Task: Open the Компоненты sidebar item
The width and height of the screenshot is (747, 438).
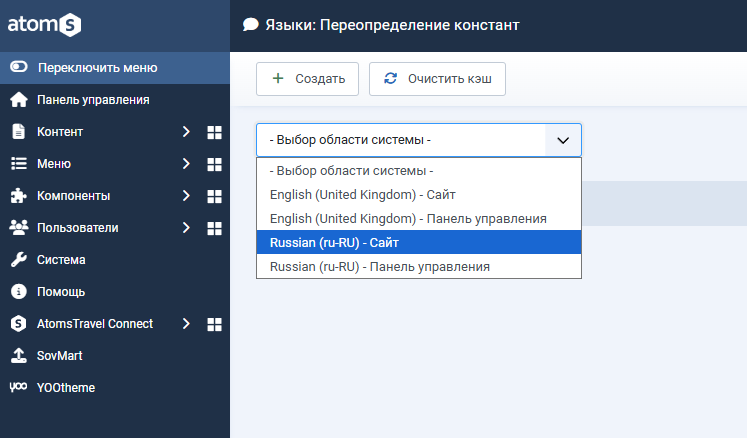Action: (x=73, y=195)
